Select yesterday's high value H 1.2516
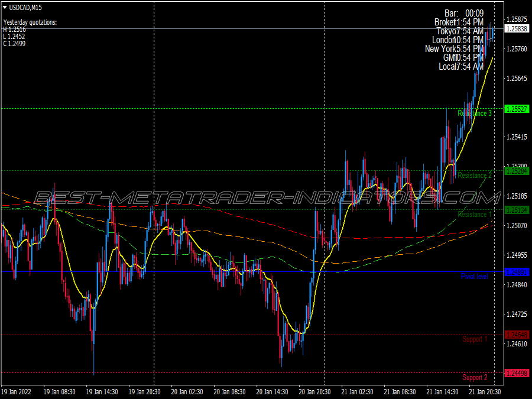The width and height of the screenshot is (532, 399). click(15, 30)
